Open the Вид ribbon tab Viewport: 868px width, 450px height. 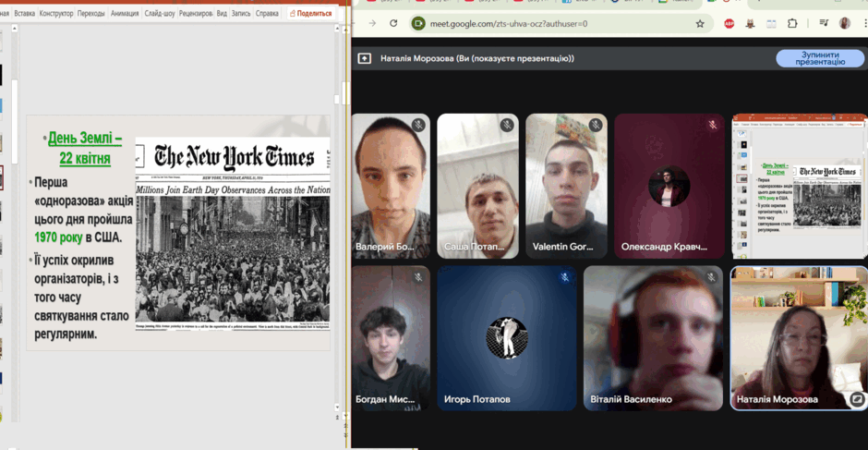point(222,13)
